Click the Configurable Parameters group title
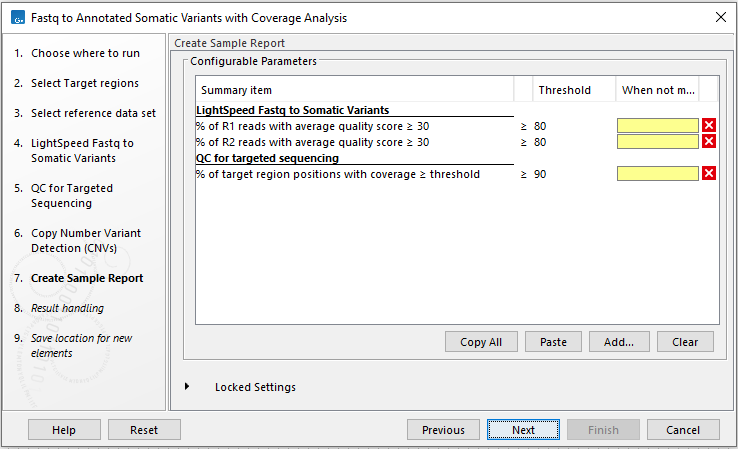This screenshot has width=738, height=449. [x=253, y=61]
